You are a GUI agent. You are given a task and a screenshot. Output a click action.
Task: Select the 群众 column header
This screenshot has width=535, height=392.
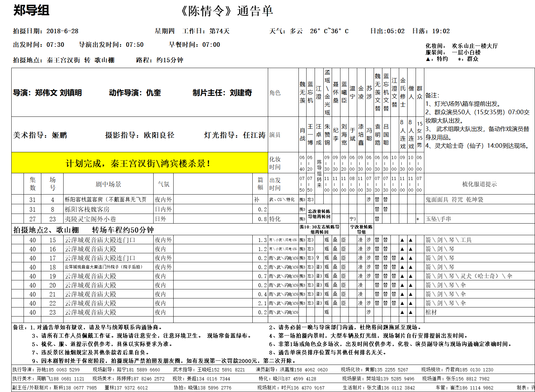419,92
